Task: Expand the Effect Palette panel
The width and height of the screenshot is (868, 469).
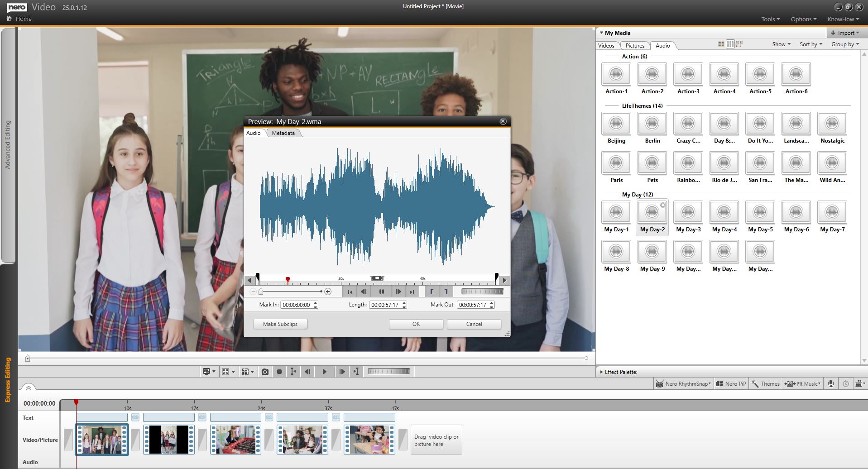Action: point(601,372)
